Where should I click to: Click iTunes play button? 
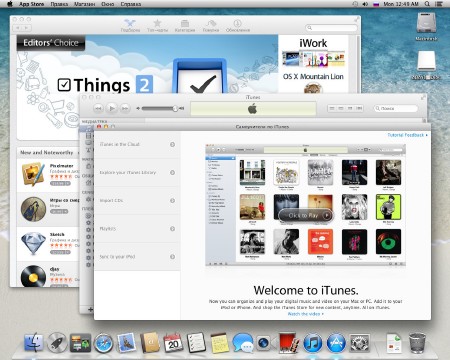[112, 108]
